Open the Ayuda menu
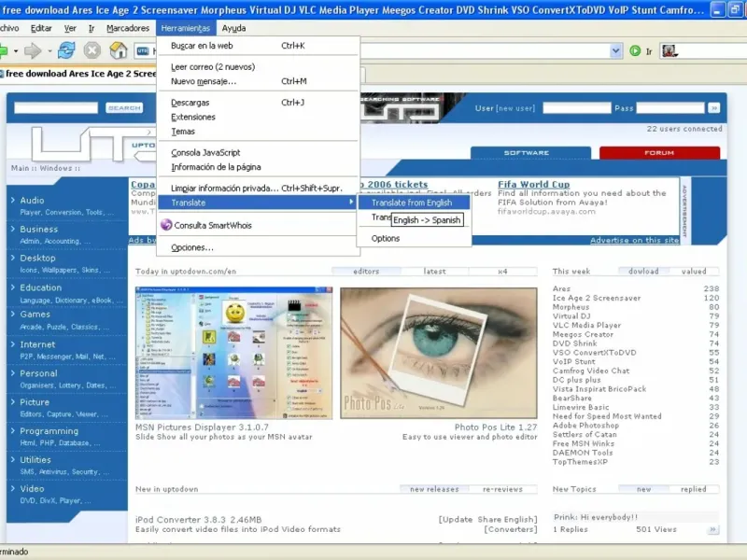 [233, 28]
